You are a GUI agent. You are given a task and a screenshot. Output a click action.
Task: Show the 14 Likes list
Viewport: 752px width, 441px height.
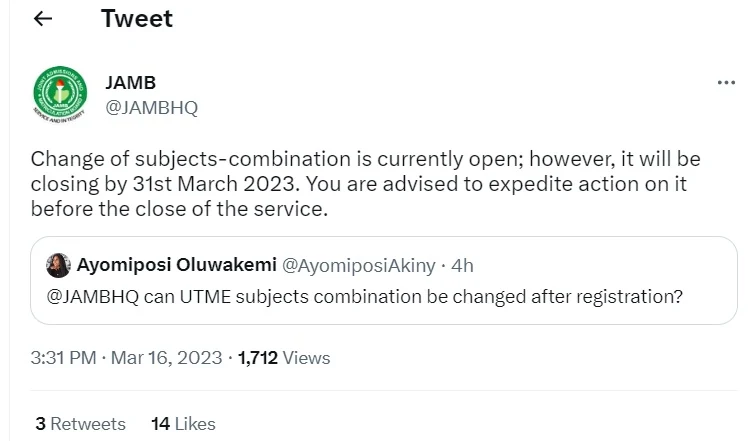(183, 424)
